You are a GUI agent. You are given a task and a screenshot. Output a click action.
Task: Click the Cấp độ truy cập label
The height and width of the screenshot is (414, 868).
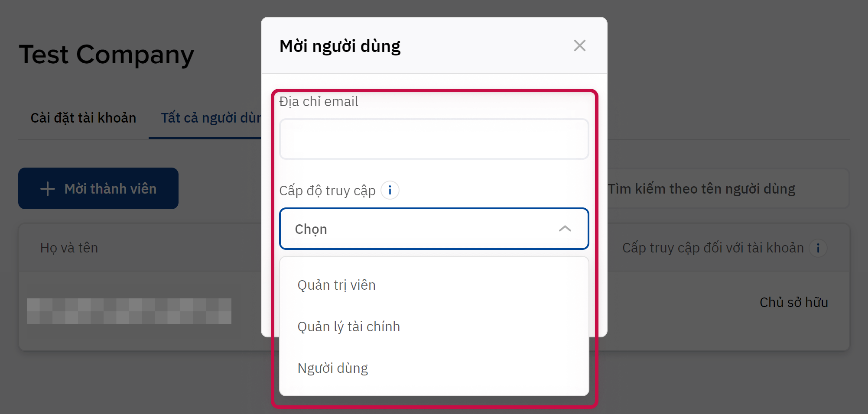click(327, 191)
